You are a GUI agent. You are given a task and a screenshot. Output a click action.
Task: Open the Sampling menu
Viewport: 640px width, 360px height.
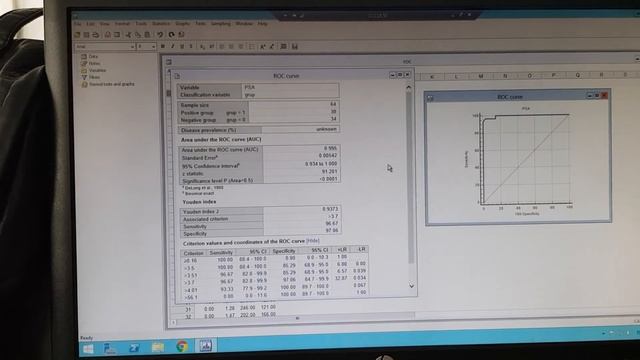click(221, 24)
